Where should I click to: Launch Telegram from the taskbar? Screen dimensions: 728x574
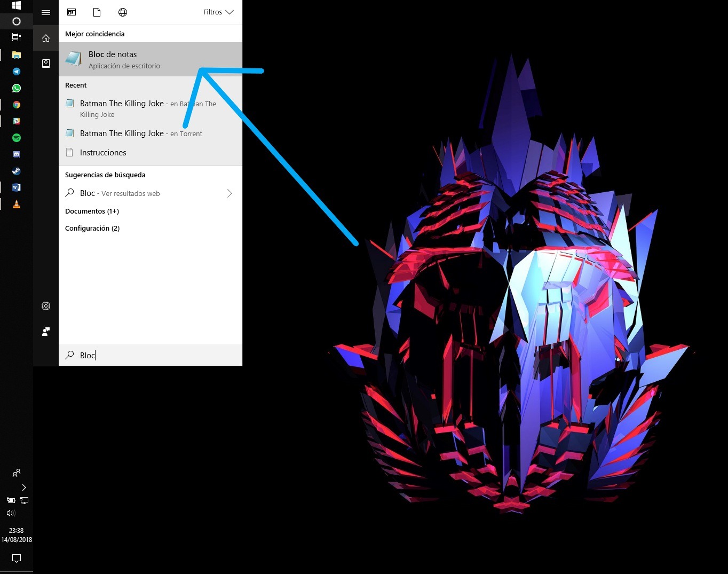[x=17, y=72]
